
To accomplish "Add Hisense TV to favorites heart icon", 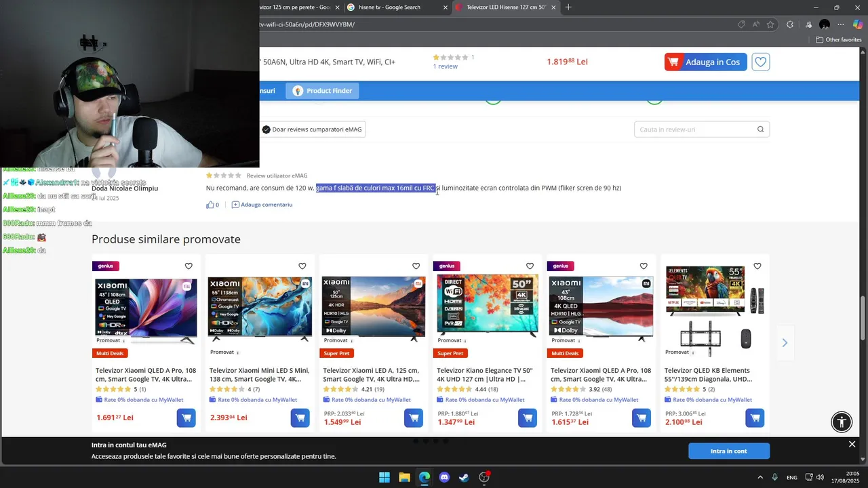I will 761,62.
